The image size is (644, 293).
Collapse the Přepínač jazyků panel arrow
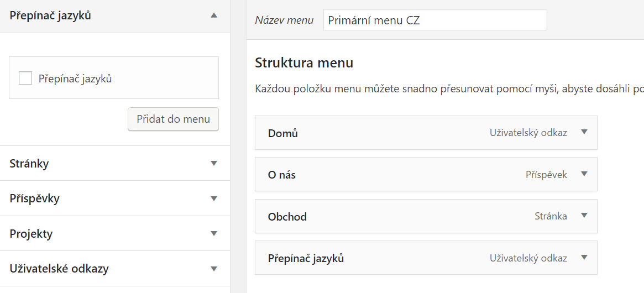pos(213,15)
